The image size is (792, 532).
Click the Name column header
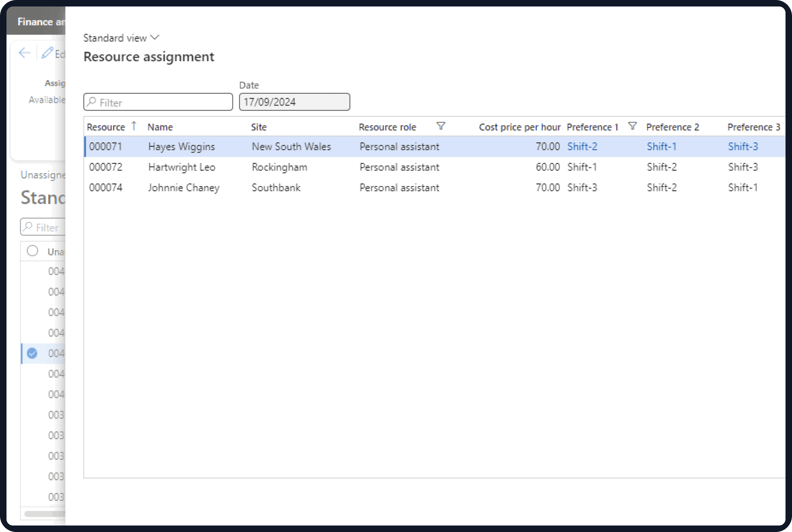click(x=160, y=127)
